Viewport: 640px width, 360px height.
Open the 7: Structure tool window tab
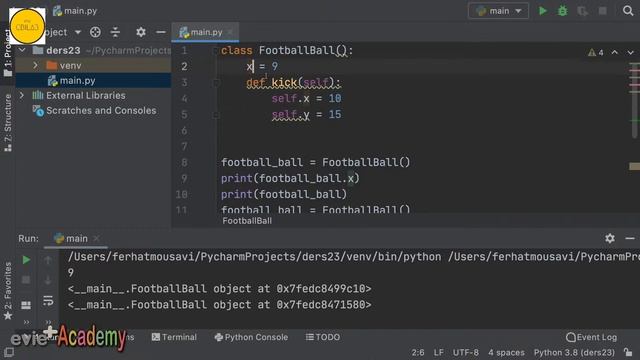8,122
